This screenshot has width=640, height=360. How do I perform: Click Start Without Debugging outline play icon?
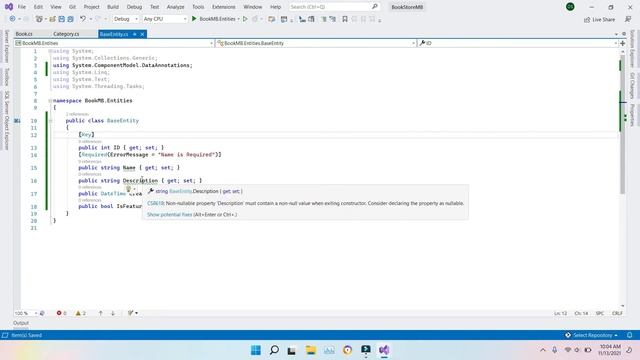[245, 19]
